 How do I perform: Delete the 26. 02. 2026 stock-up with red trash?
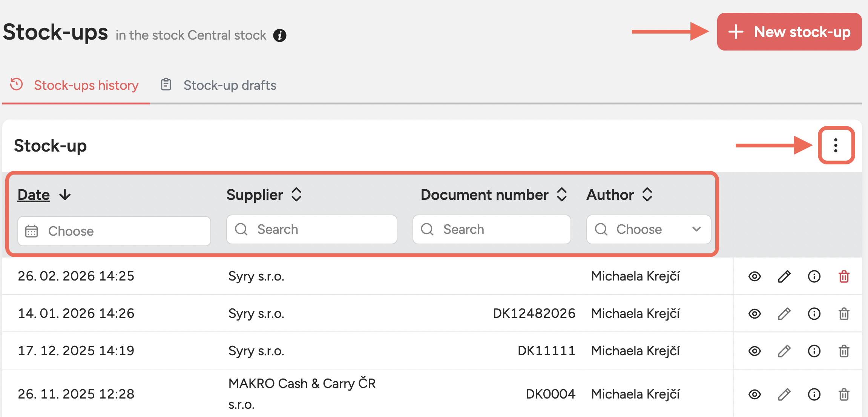(844, 276)
